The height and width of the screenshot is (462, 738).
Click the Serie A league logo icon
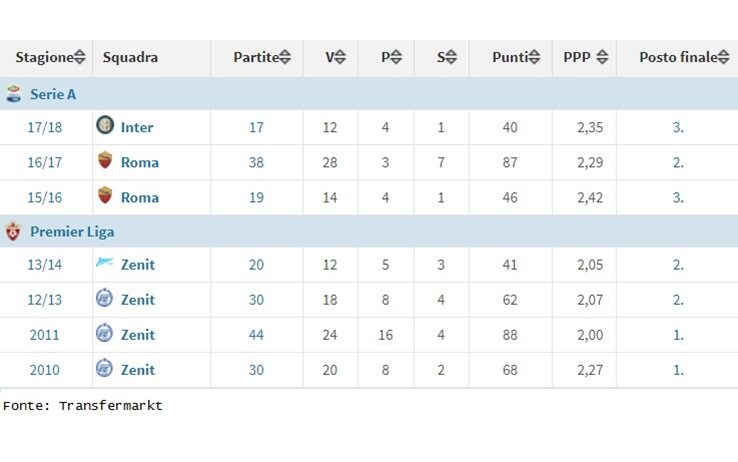(x=14, y=94)
